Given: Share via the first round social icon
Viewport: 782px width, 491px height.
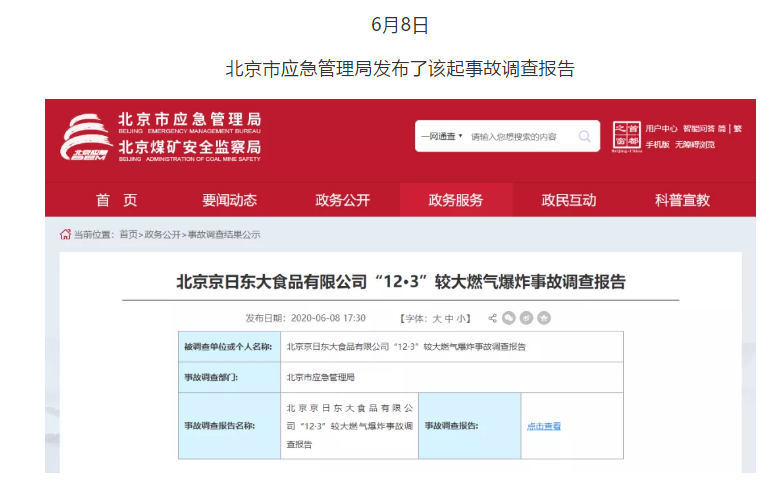Looking at the screenshot, I should click(x=509, y=318).
